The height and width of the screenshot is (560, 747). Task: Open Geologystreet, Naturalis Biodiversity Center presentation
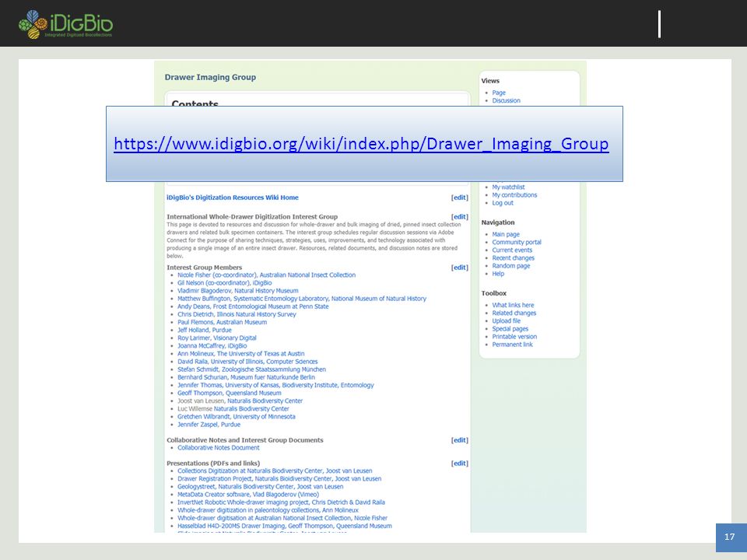point(260,487)
